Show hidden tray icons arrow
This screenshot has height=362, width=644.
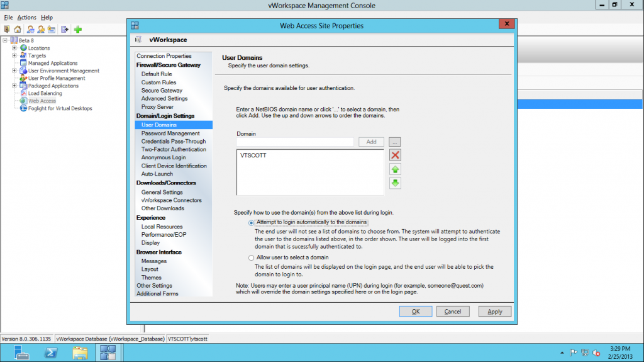pos(562,353)
